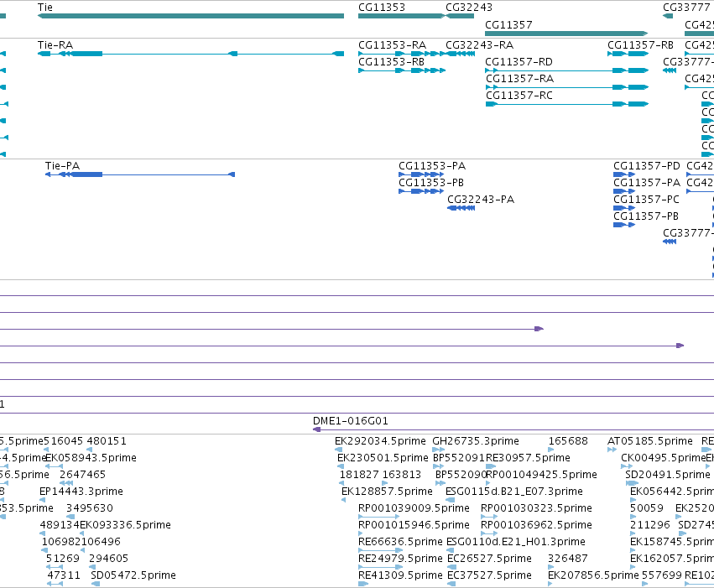This screenshot has width=714, height=588.
Task: Select the CG32243-PA protein label
Action: coord(481,200)
